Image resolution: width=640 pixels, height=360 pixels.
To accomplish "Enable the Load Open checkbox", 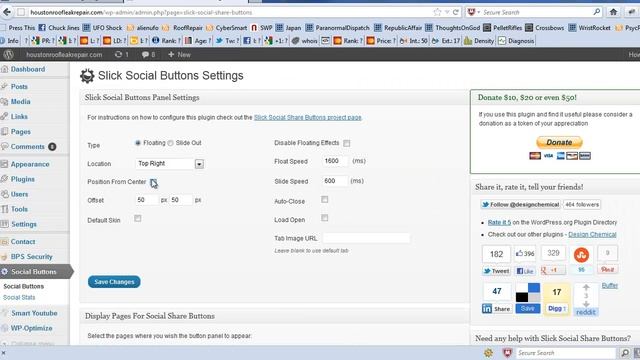I will pyautogui.click(x=324, y=218).
